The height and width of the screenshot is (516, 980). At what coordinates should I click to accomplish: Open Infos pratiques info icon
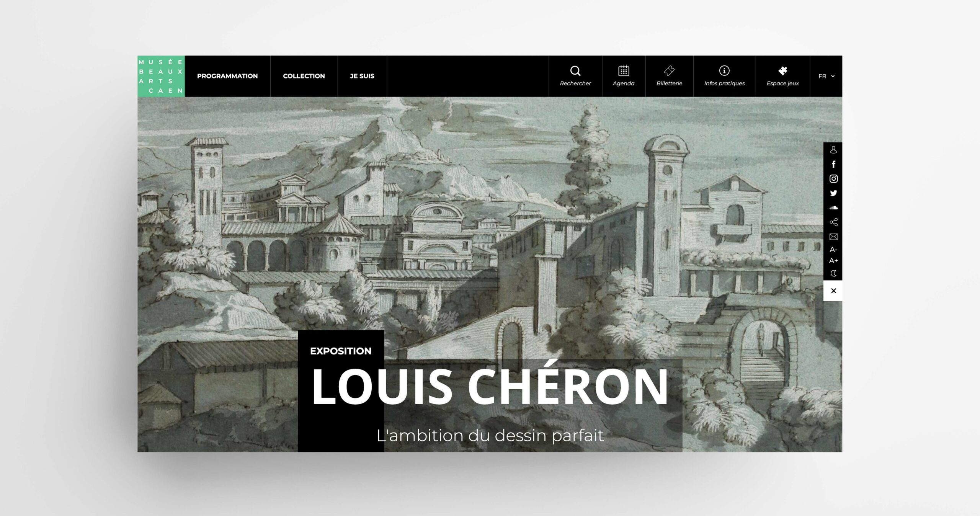[x=724, y=71]
